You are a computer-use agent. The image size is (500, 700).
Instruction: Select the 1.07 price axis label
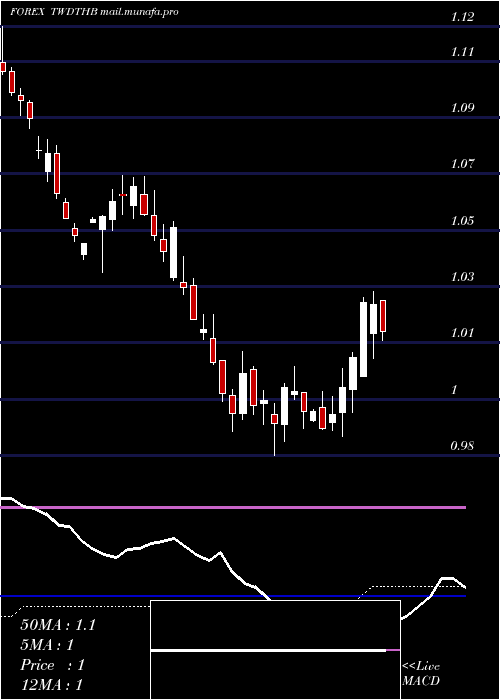(462, 164)
